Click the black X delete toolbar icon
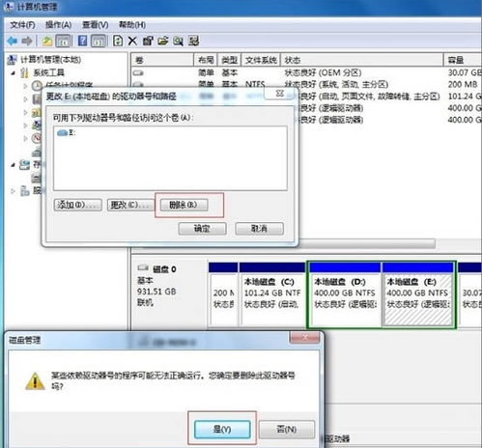 pyautogui.click(x=132, y=41)
